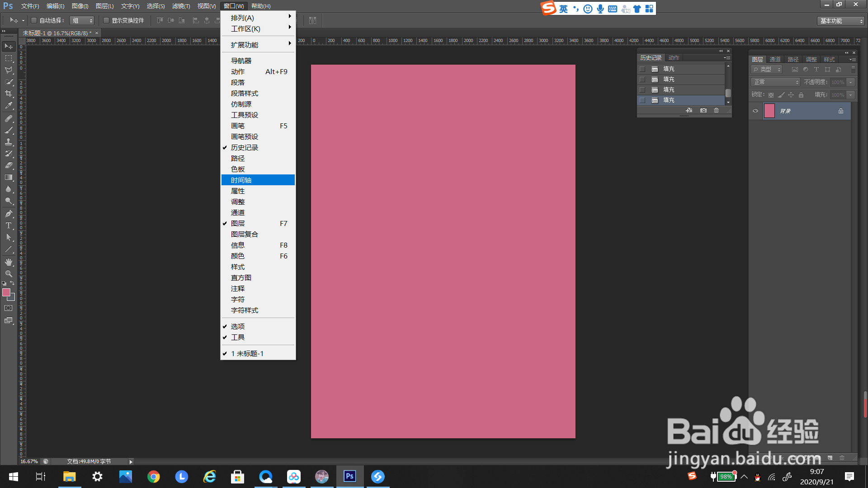
Task: Click delete state trash icon in History panel
Action: pos(716,110)
